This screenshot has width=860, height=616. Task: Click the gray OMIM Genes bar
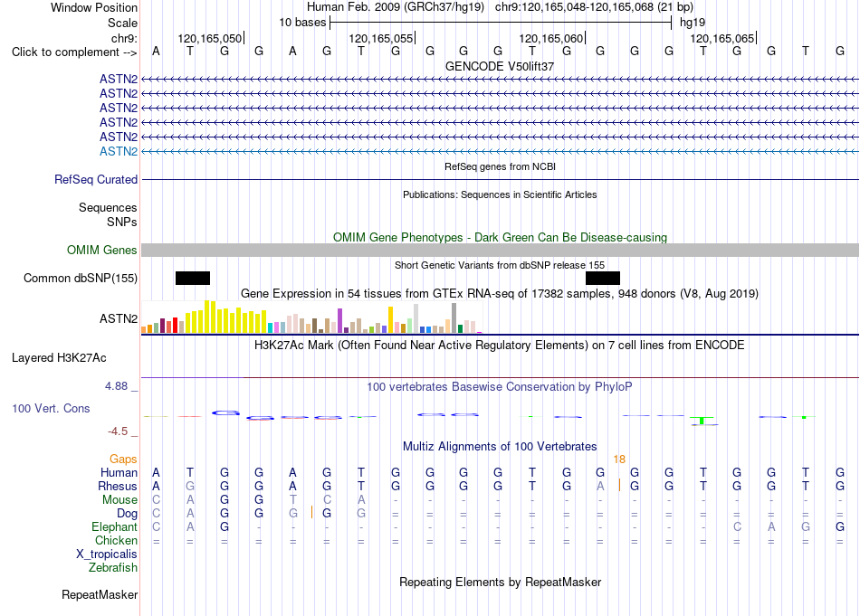(500, 250)
